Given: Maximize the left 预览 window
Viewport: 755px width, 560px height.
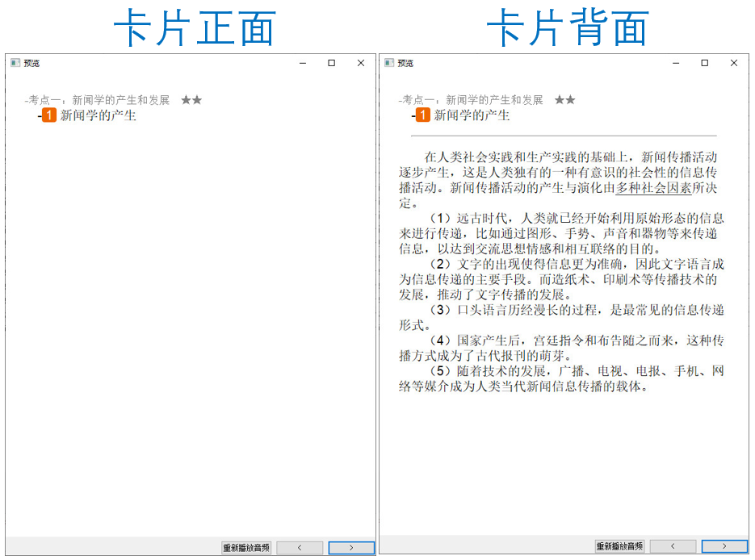Looking at the screenshot, I should [x=332, y=63].
